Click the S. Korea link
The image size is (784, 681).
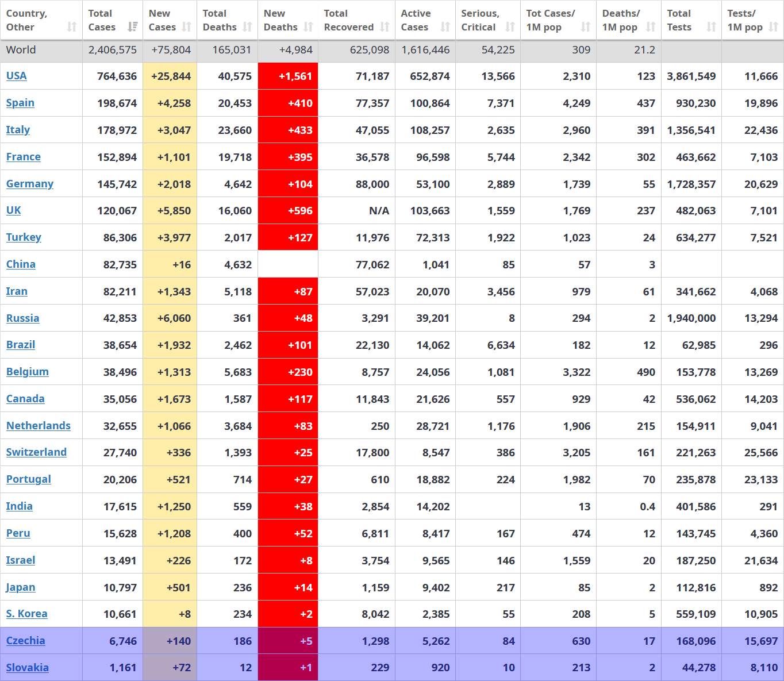pyautogui.click(x=26, y=614)
